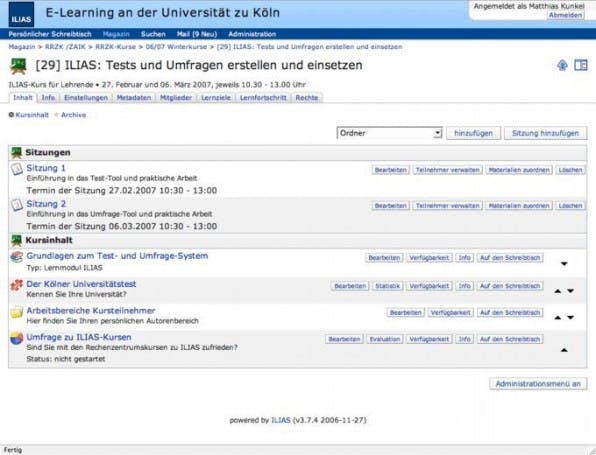
Task: Switch to the Einstellungen tab
Action: (86, 98)
